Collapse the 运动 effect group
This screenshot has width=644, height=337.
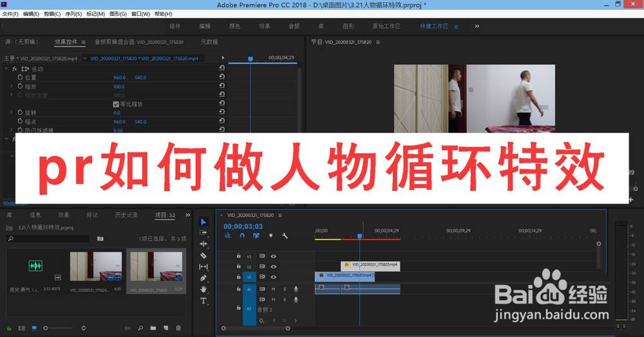coord(6,68)
